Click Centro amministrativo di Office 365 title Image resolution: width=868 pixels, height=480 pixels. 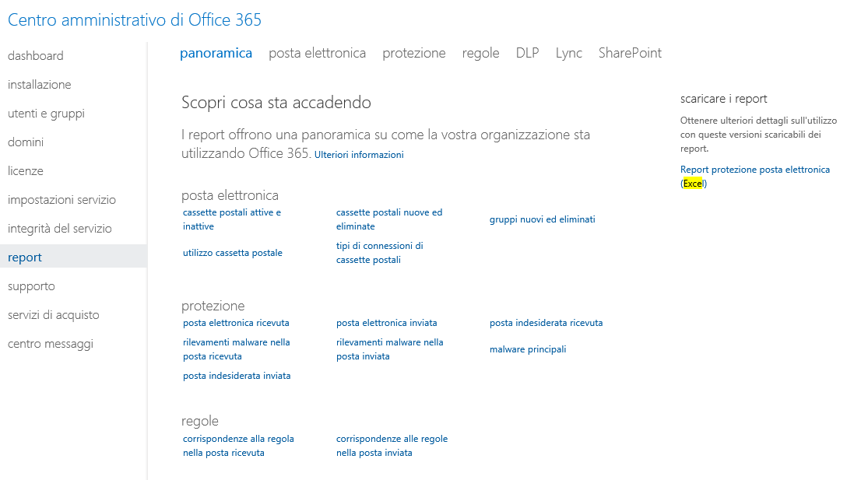135,20
